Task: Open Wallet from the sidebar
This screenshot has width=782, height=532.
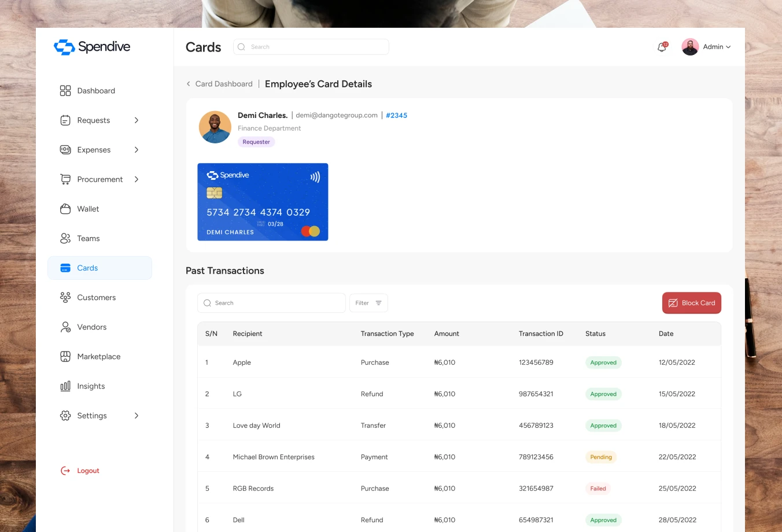Action: pos(88,209)
